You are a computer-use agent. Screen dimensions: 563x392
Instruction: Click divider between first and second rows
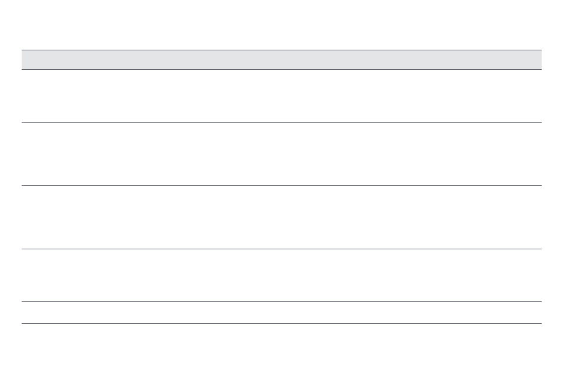[281, 123]
